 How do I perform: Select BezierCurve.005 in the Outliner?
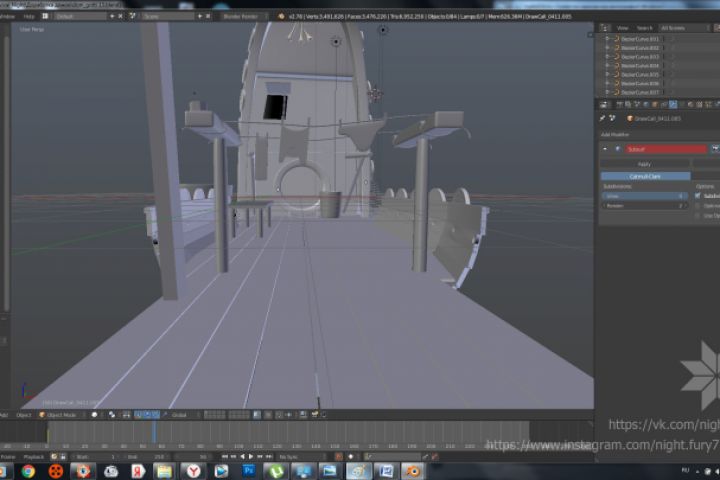(x=640, y=74)
